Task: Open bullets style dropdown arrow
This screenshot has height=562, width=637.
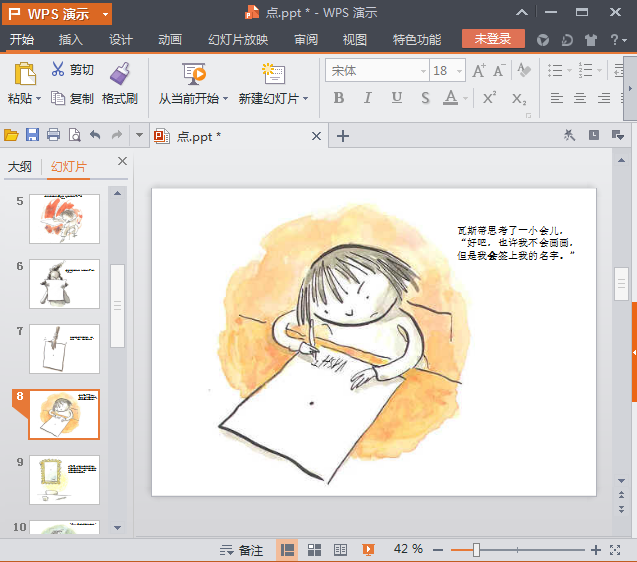Action: coord(569,71)
